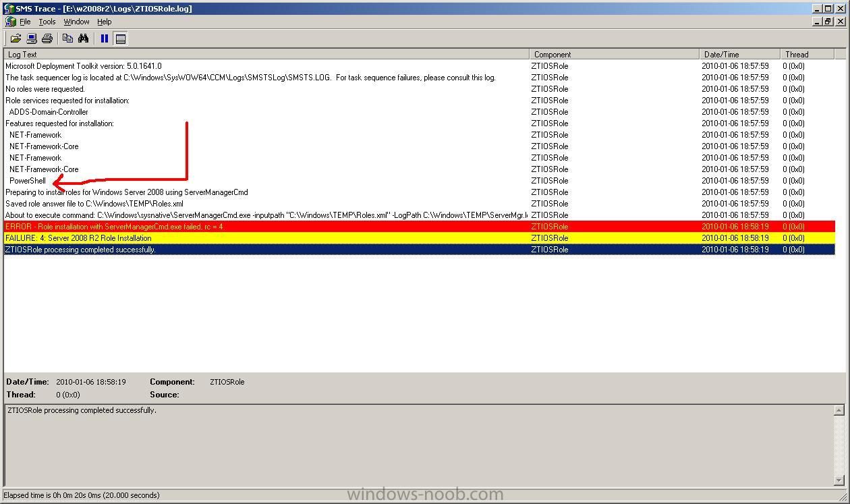This screenshot has width=850, height=504.
Task: Click the details text box message
Action: tap(82, 410)
